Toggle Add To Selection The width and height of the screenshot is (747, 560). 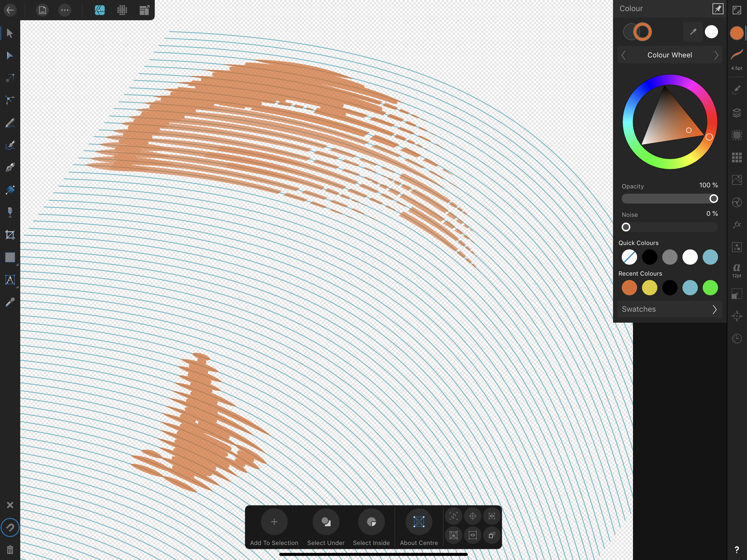point(274,527)
